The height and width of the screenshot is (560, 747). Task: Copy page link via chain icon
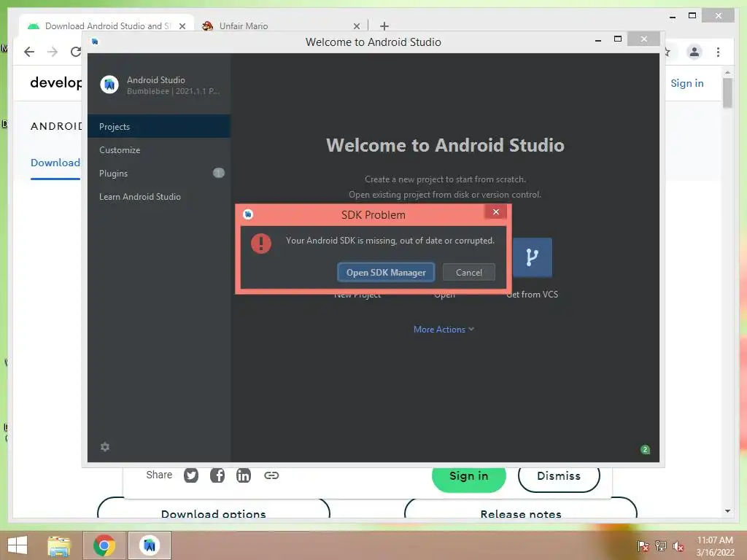271,475
